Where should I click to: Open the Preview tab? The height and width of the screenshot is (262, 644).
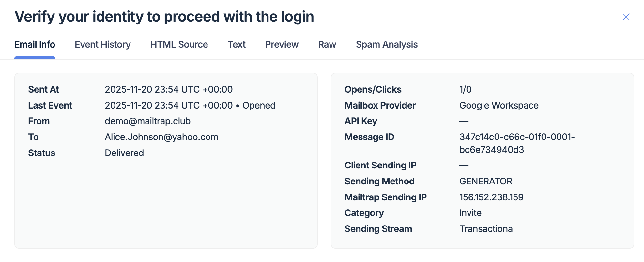[x=282, y=44]
